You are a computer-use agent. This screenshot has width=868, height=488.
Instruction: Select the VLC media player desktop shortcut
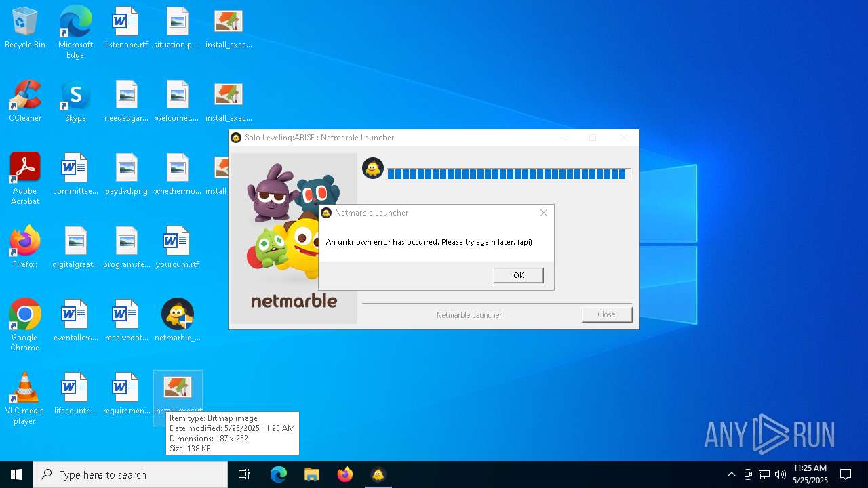click(x=25, y=399)
